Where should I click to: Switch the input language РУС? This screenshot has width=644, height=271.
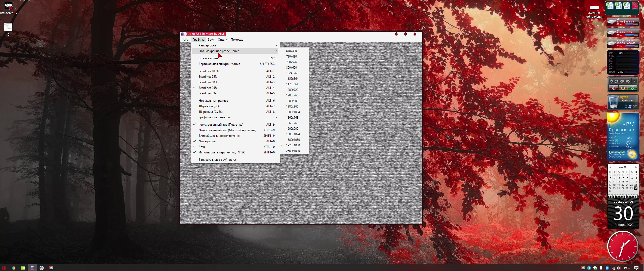click(x=627, y=268)
